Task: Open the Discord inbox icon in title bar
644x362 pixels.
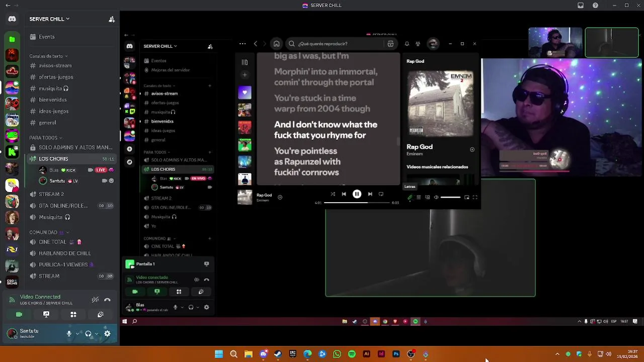Action: [581, 6]
